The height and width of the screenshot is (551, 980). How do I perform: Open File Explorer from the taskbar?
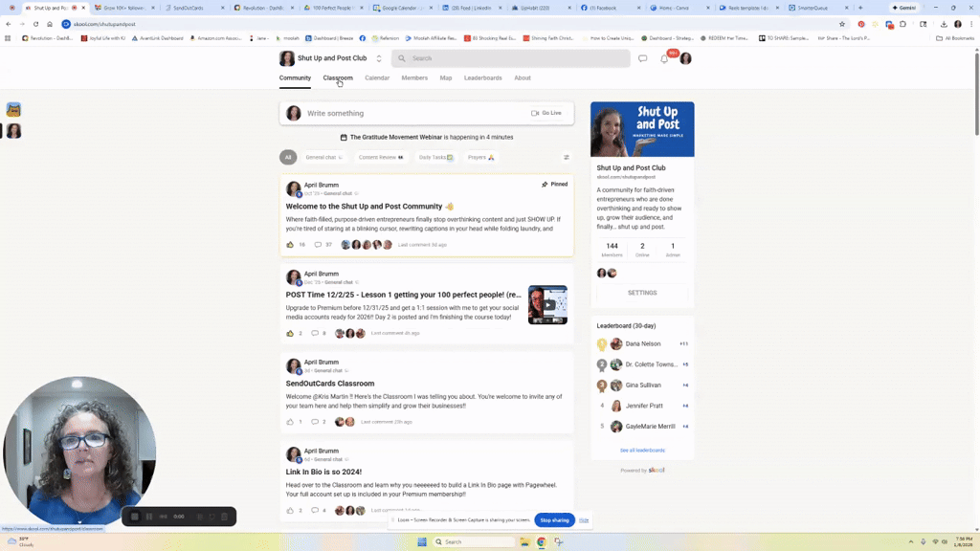click(x=525, y=541)
